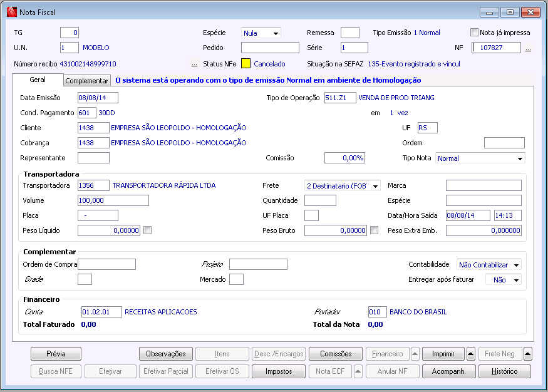Click the Volume field
The image size is (548, 392).
113,200
